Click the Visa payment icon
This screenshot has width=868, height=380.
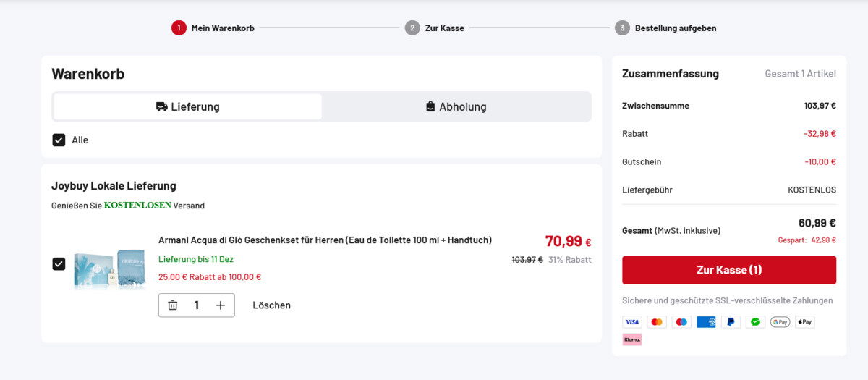(x=632, y=322)
